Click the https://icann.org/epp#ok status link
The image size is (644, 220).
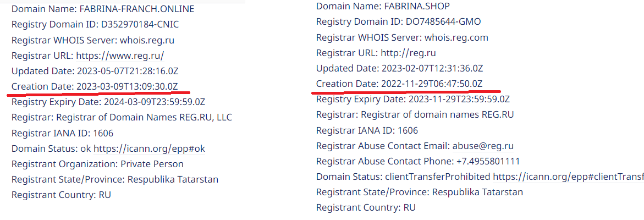click(149, 148)
